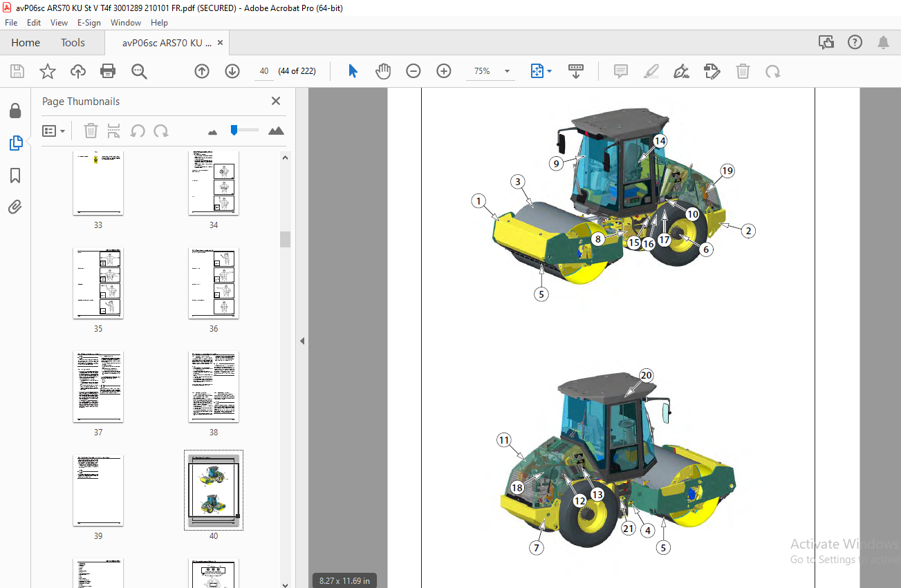Viewport: 901px width, 588px height.
Task: Select the highlight text pen tool
Action: (651, 71)
